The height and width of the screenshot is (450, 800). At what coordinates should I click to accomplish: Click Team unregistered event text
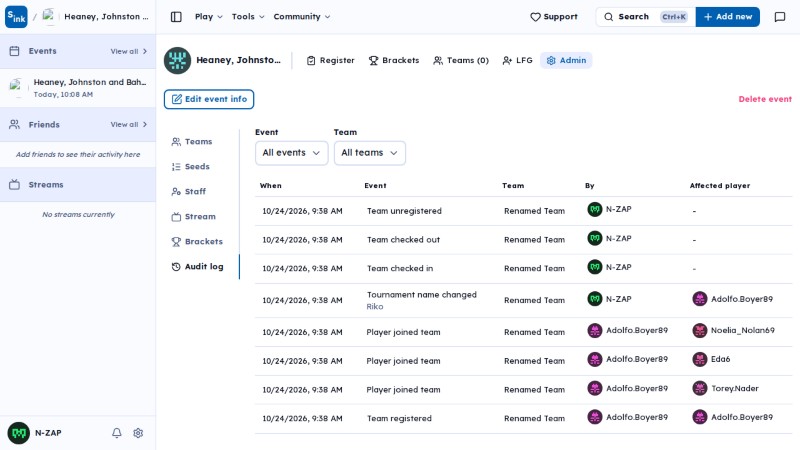tap(404, 211)
